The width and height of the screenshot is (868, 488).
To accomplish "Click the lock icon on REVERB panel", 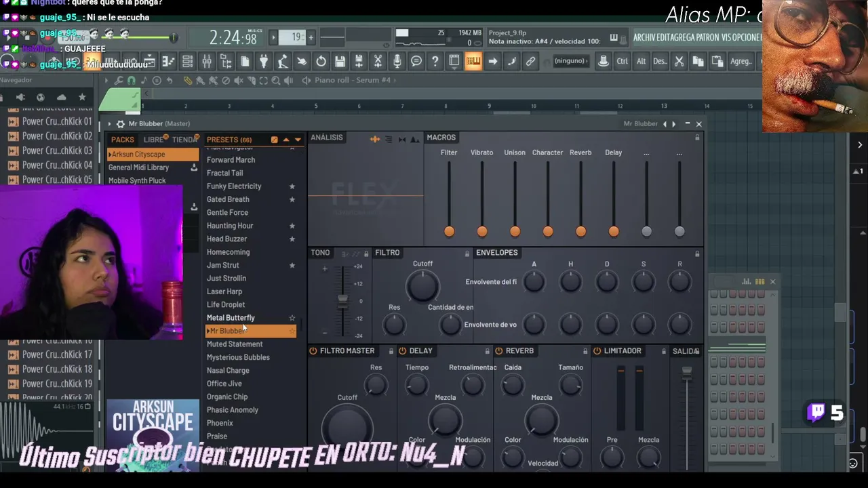I will click(x=585, y=351).
